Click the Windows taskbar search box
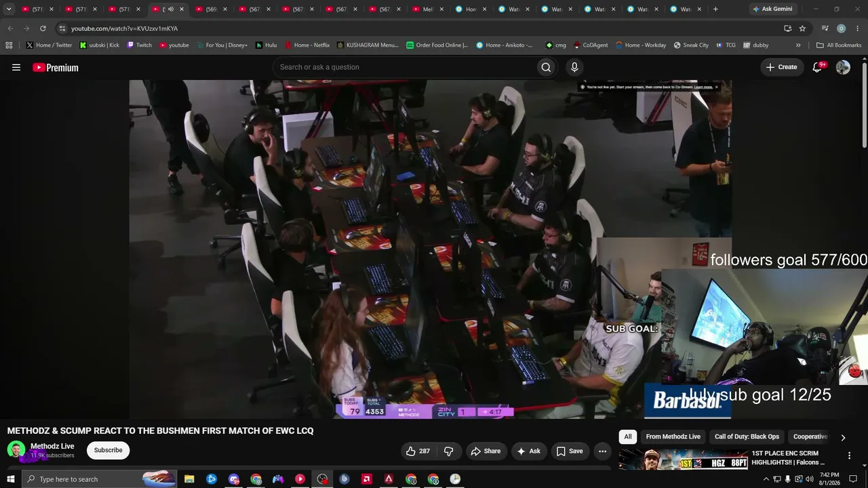The width and height of the screenshot is (868, 488). pos(99,479)
